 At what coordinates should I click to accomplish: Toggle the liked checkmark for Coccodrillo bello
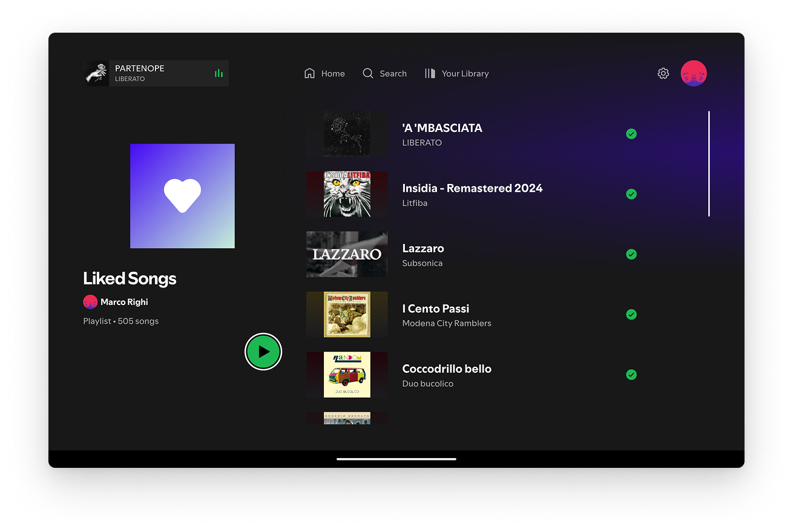click(631, 375)
